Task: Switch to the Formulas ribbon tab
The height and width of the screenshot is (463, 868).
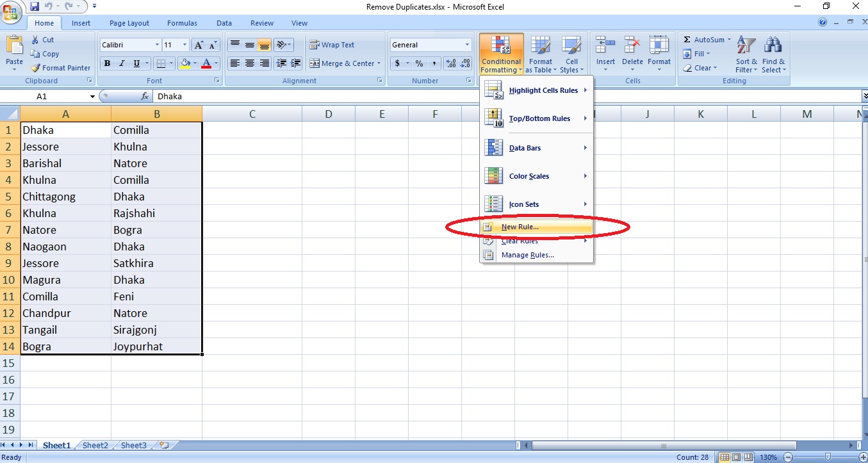Action: [182, 23]
